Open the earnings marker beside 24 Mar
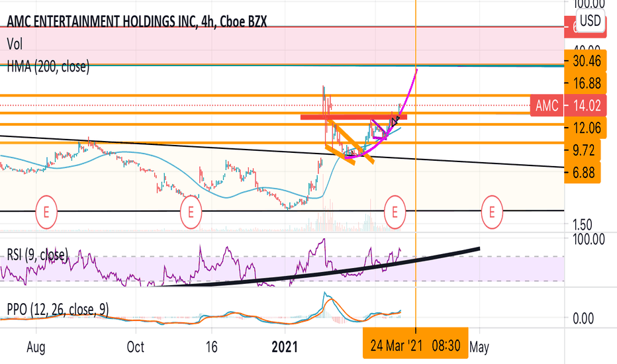This screenshot has height=364, width=617. coord(395,212)
